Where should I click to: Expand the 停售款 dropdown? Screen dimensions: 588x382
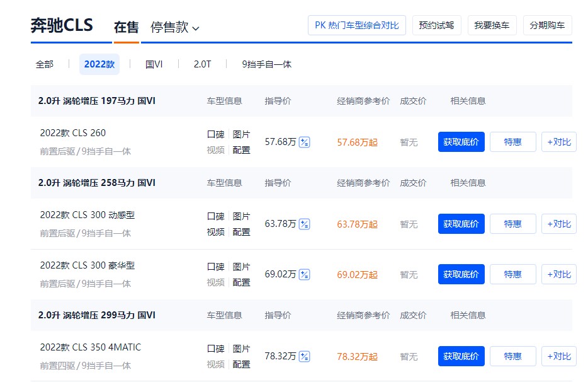tap(175, 27)
